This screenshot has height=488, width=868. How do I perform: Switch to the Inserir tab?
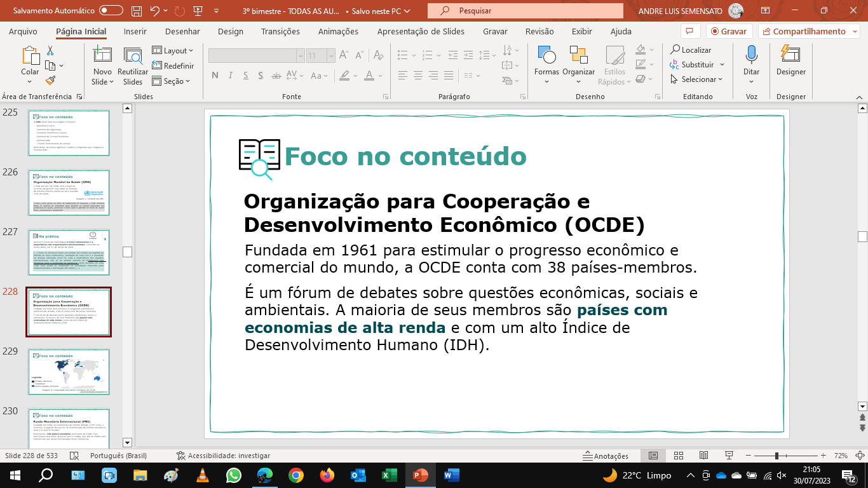click(135, 31)
